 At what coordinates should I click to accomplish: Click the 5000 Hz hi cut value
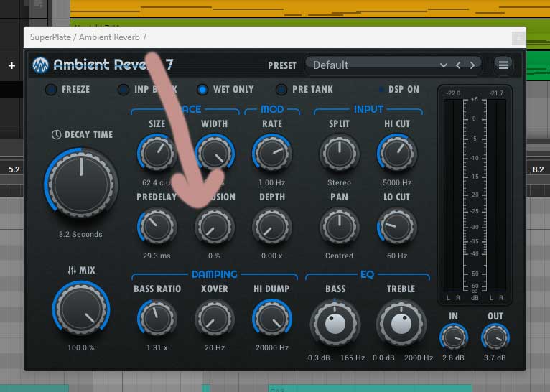tap(397, 182)
